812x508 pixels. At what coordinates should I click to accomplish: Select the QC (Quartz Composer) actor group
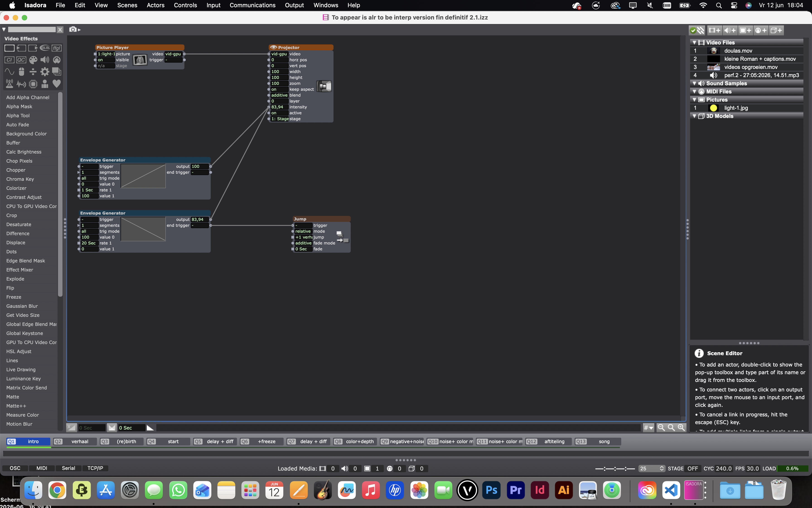tap(21, 60)
